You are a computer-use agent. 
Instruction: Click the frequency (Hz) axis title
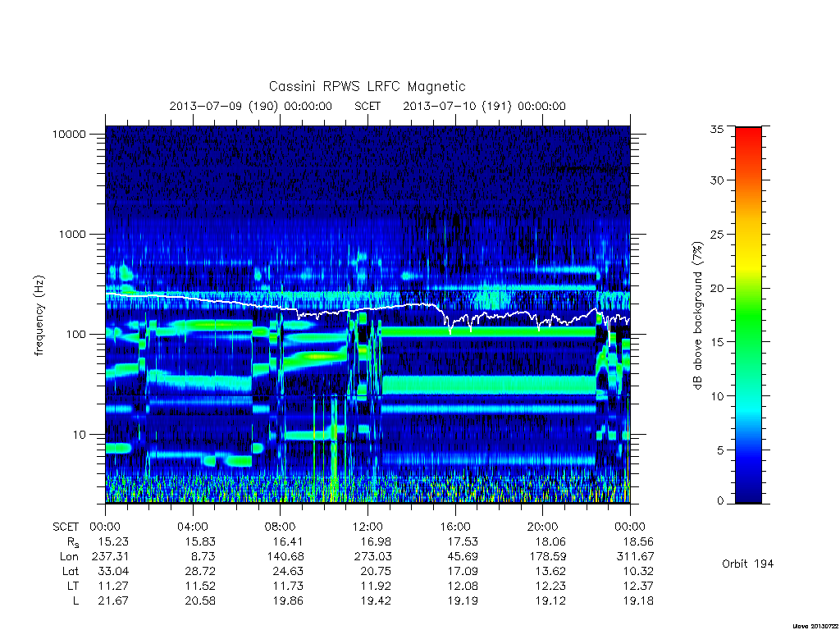pos(39,316)
